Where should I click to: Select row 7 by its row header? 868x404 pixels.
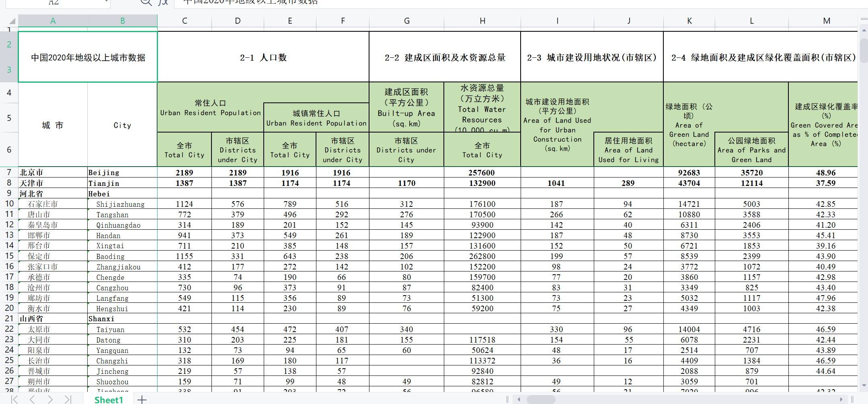[x=9, y=172]
